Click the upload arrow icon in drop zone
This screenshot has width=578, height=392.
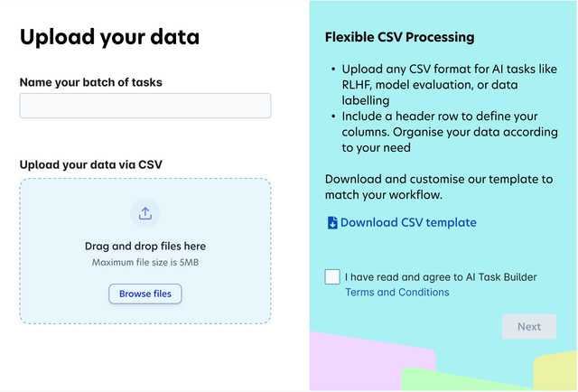pyautogui.click(x=145, y=213)
